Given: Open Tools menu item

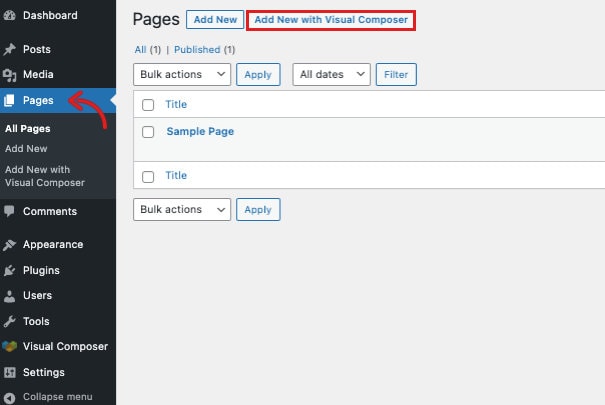Looking at the screenshot, I should tap(36, 321).
